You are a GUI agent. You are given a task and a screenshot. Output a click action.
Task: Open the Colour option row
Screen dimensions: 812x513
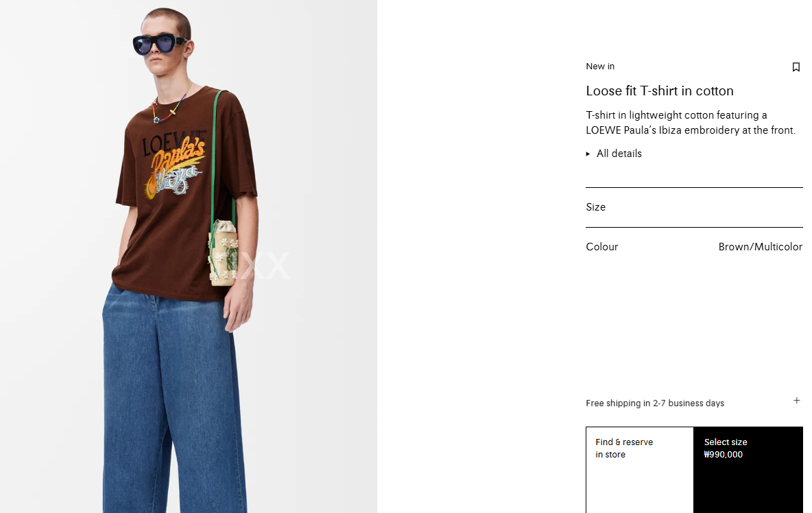694,247
